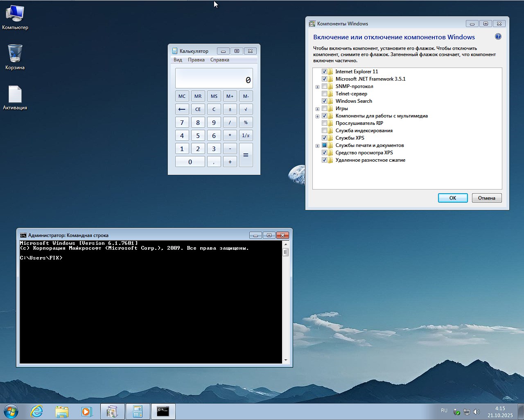Image resolution: width=524 pixels, height=420 pixels.
Task: Enable the Telnet-сервер checkbox
Action: point(324,94)
